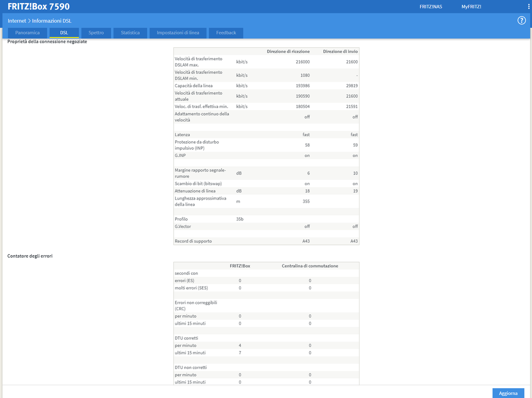532x398 pixels.
Task: Click the Contatore degli errori heading
Action: pyautogui.click(x=30, y=256)
